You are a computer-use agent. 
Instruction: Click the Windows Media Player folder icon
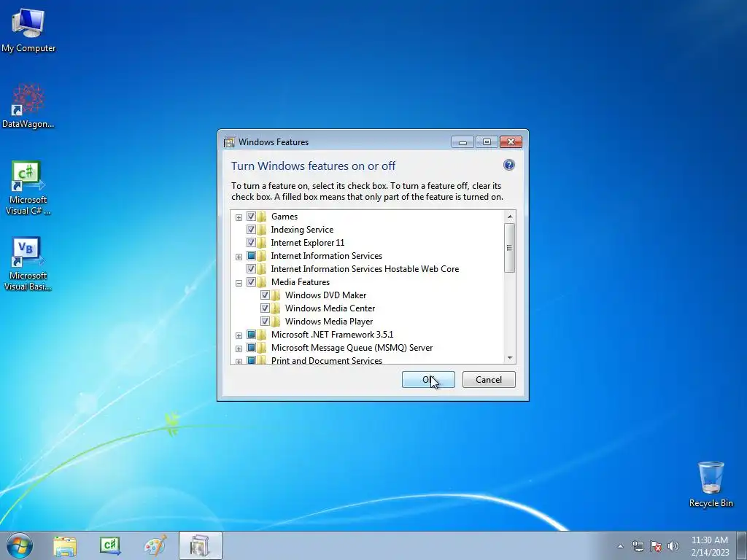click(x=275, y=322)
